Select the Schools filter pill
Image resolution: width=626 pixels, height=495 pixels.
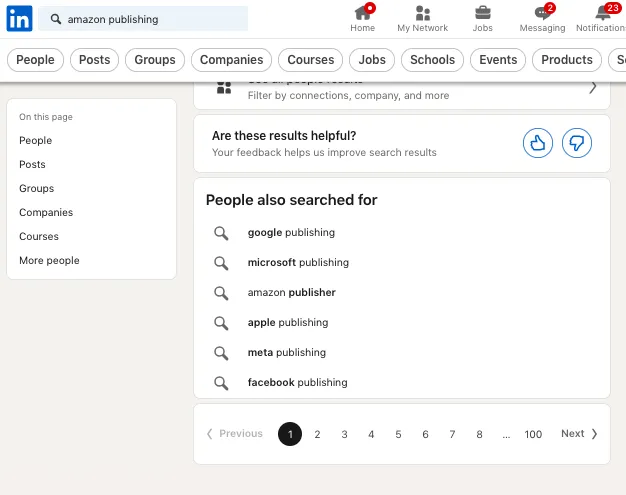click(x=432, y=60)
